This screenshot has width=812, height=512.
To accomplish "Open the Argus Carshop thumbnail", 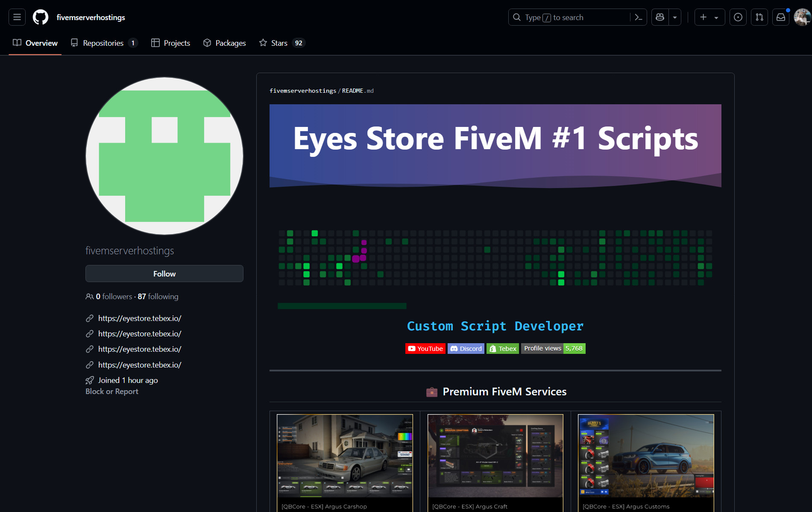I will [345, 456].
